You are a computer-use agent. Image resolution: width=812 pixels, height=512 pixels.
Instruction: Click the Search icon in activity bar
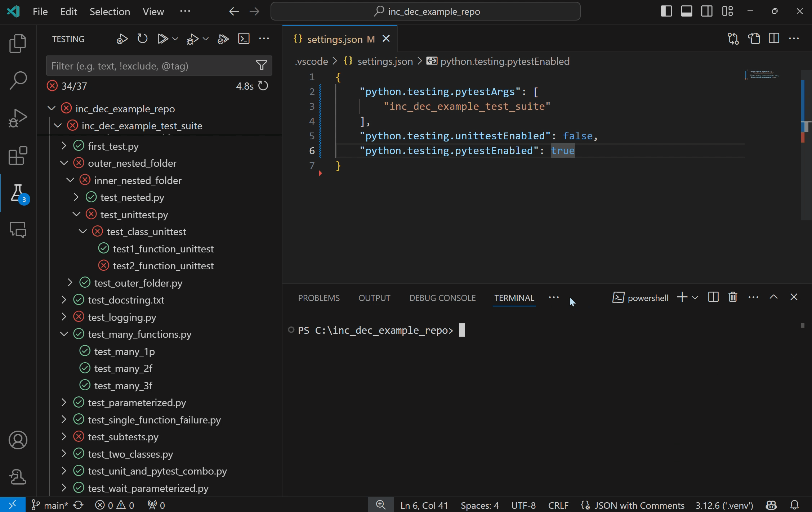click(18, 80)
